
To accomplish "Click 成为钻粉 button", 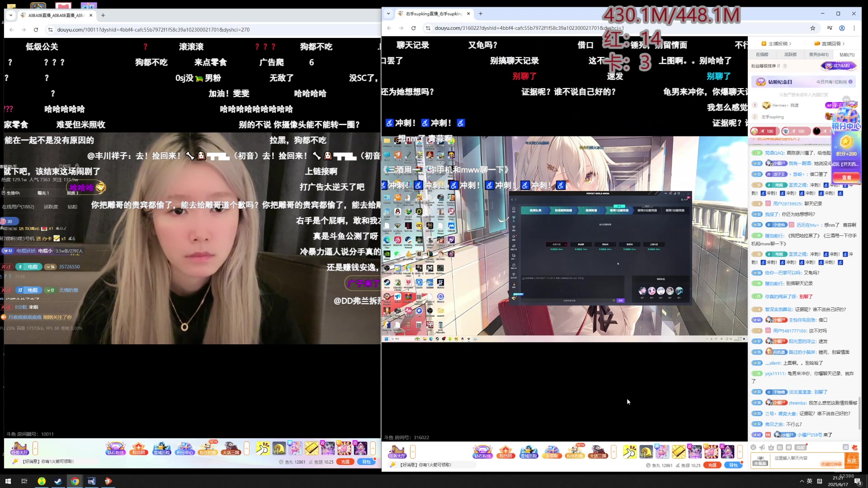I will pos(839,66).
